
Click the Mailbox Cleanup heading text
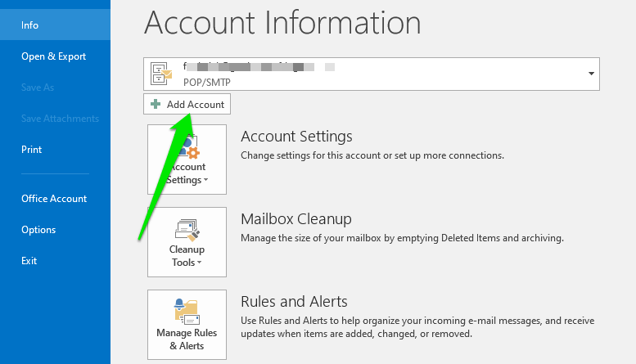click(296, 219)
